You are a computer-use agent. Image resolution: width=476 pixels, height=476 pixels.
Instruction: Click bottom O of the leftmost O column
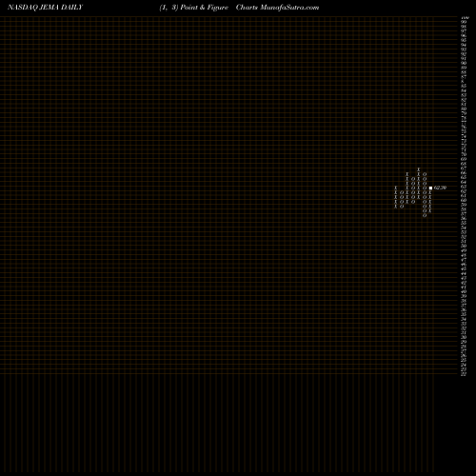click(402, 207)
